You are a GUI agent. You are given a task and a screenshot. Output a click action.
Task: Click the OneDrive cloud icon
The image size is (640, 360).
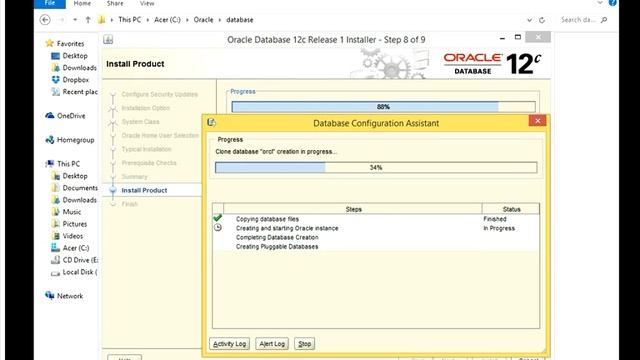point(50,116)
